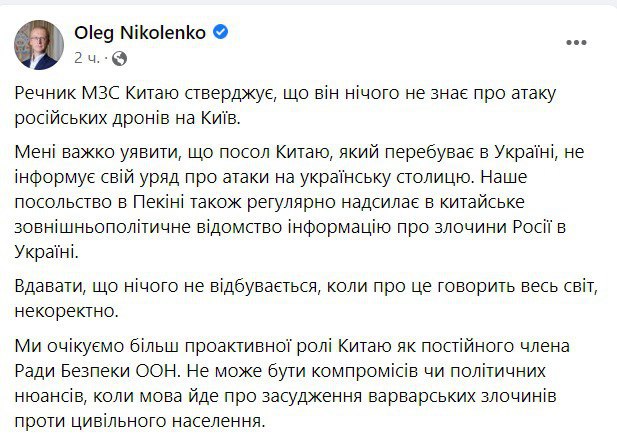The image size is (617, 442).
Task: Click the author name Oleg Nikolenko
Action: [140, 33]
